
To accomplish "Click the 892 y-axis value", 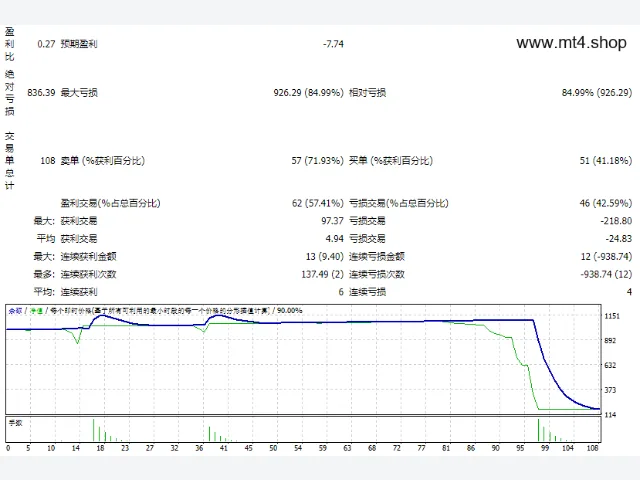I will click(610, 341).
